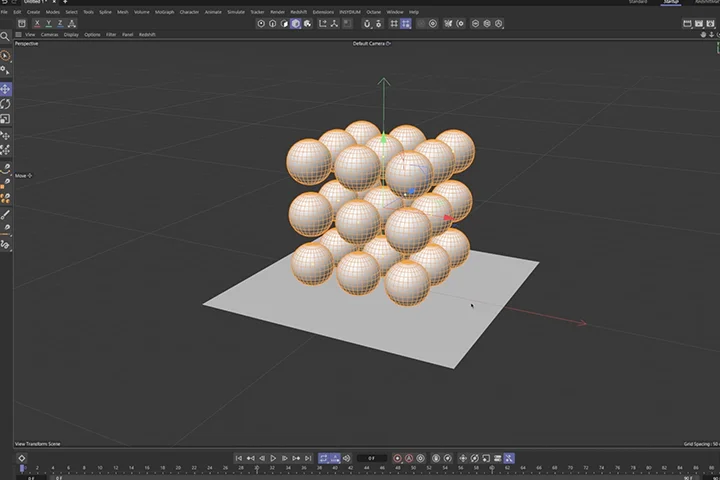This screenshot has height=480, width=720.
Task: Jump to previous keyframe
Action: [250, 458]
